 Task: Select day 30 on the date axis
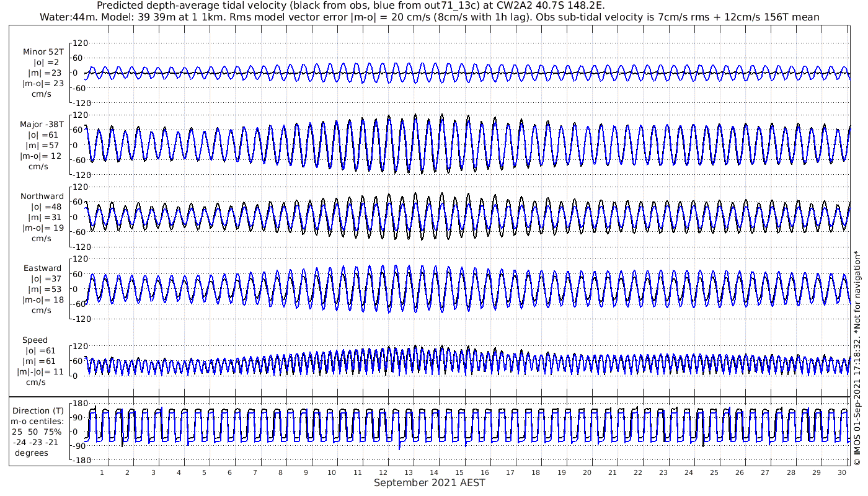point(842,472)
